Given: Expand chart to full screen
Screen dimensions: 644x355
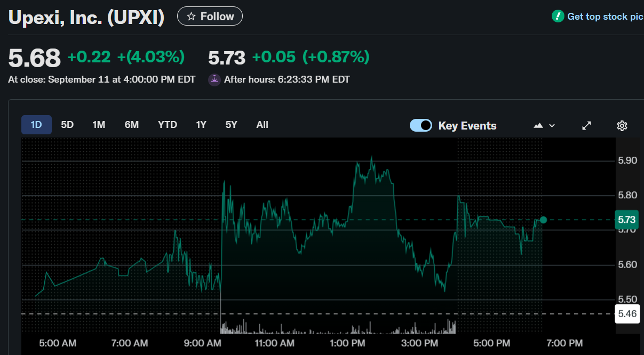Looking at the screenshot, I should pyautogui.click(x=586, y=126).
